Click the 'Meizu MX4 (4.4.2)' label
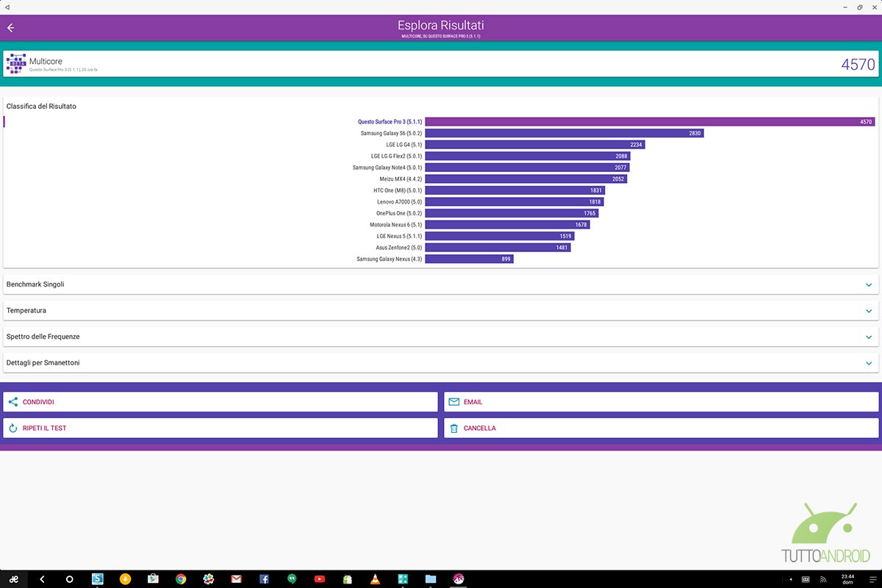This screenshot has width=882, height=588. (x=401, y=179)
